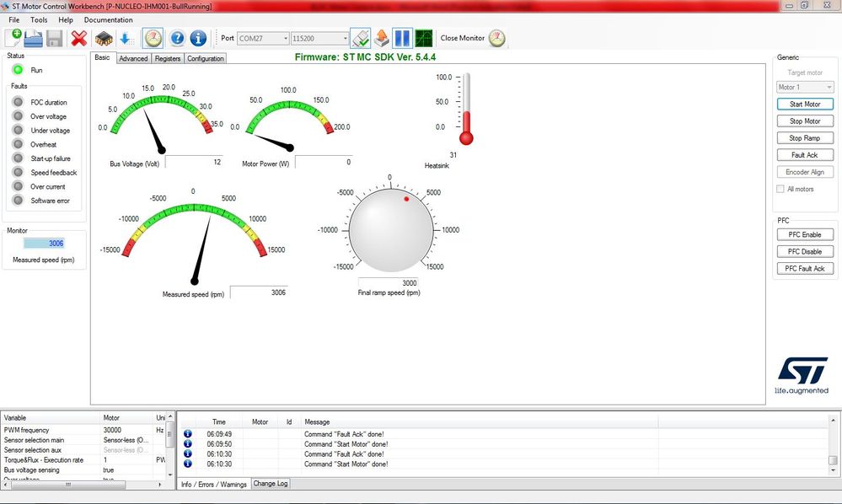Click the connect plug icon with checkmark
842x504 pixels.
[x=361, y=38]
